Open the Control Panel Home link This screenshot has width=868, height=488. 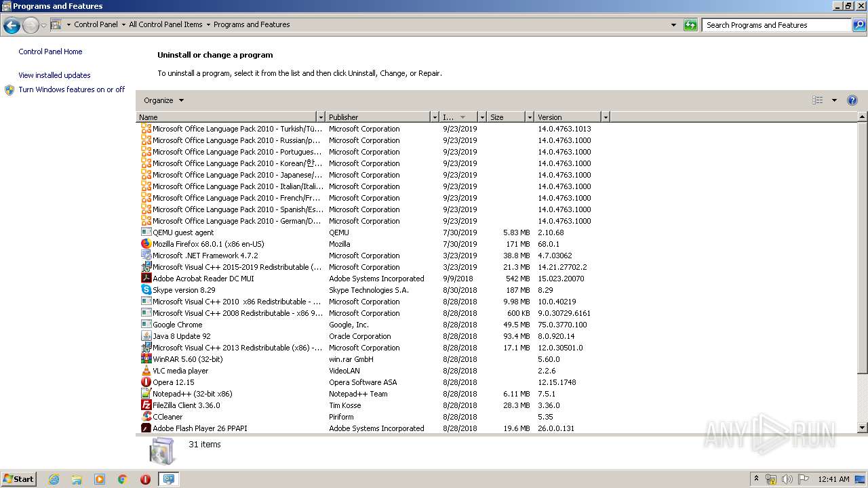coord(50,52)
